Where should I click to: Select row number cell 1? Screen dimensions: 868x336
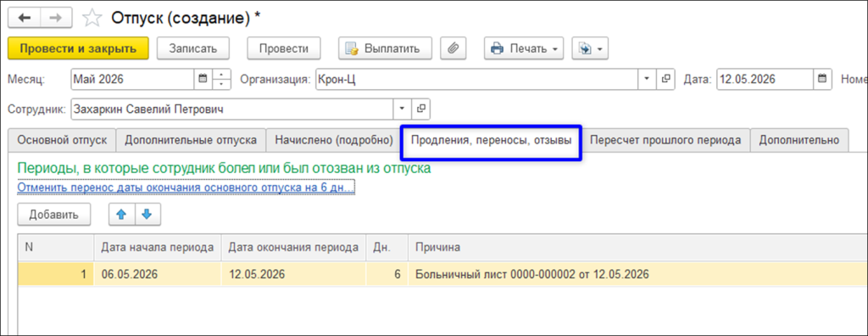[56, 274]
